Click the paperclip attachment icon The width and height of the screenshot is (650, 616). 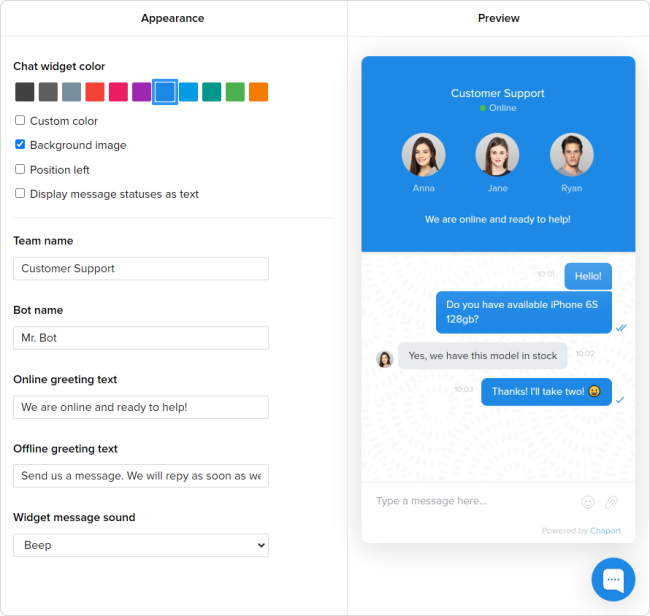point(611,502)
